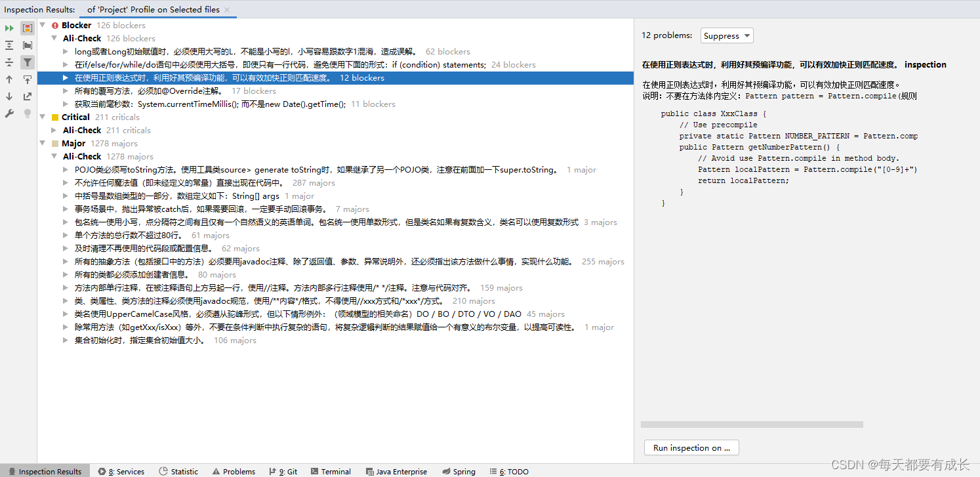Screen dimensions: 980x477
Task: Rerun the inspection with double green arrows
Action: tap(9, 28)
